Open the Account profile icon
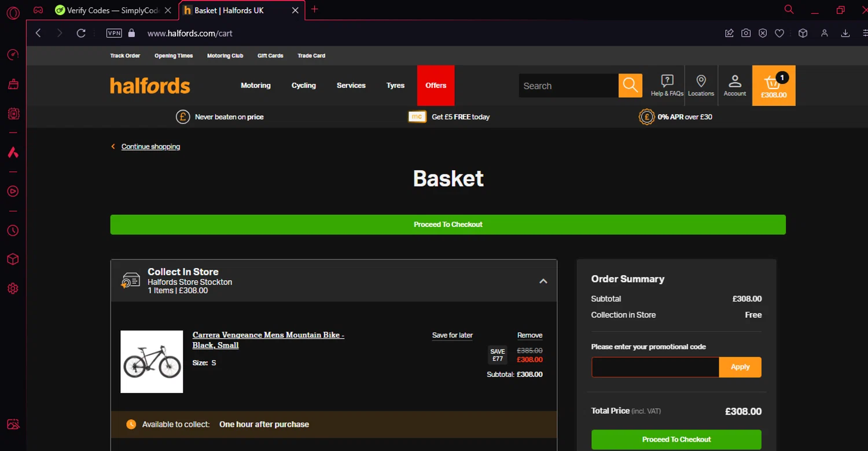The width and height of the screenshot is (868, 451). (x=735, y=85)
